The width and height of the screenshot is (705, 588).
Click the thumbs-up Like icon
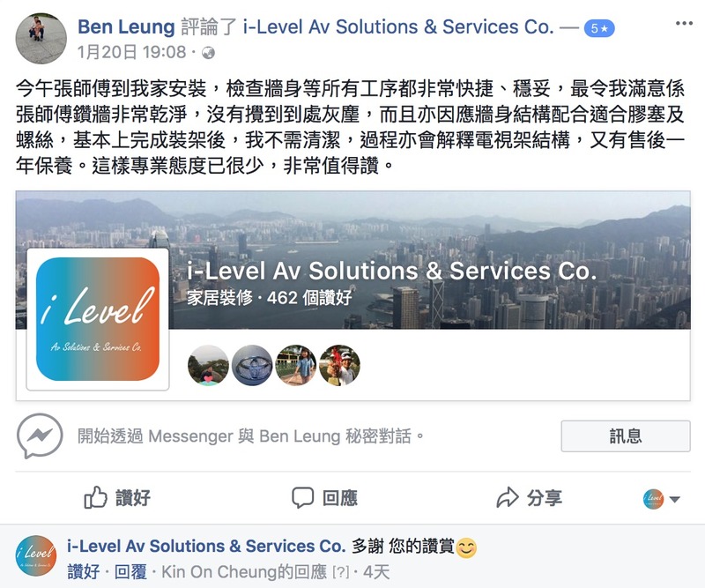coord(95,497)
